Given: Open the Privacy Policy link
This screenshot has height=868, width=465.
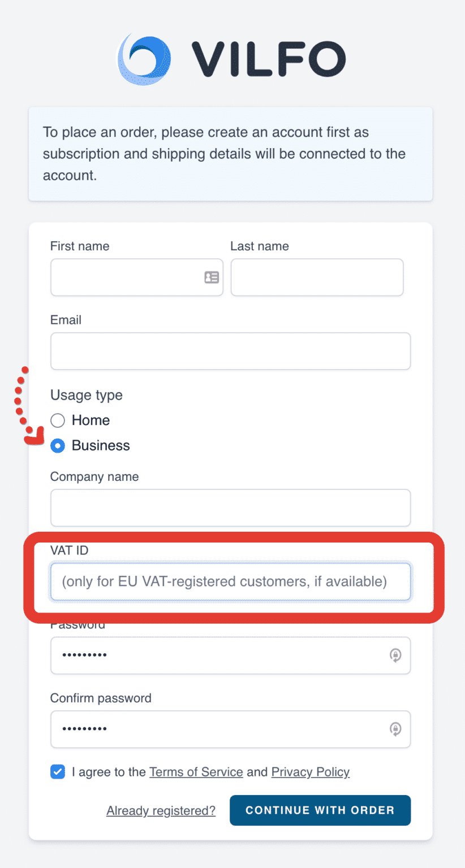Looking at the screenshot, I should 311,772.
